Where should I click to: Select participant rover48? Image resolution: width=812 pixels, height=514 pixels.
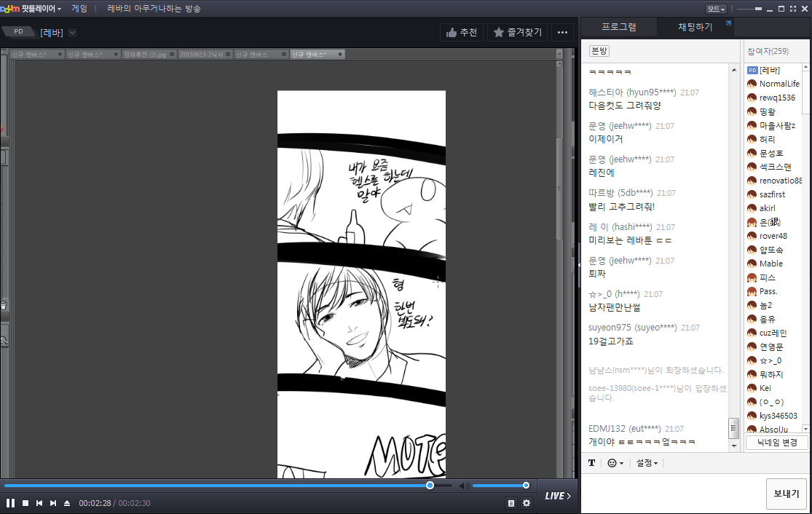click(774, 236)
